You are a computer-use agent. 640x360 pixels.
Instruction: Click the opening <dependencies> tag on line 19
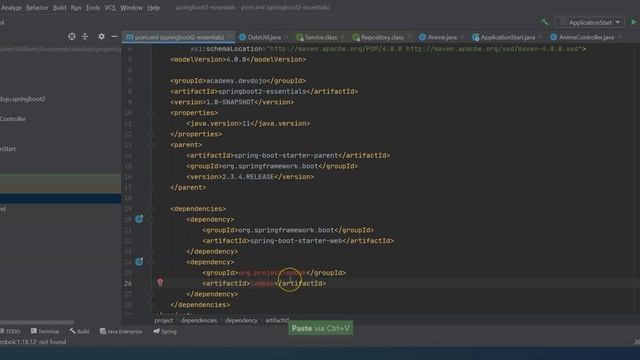198,209
